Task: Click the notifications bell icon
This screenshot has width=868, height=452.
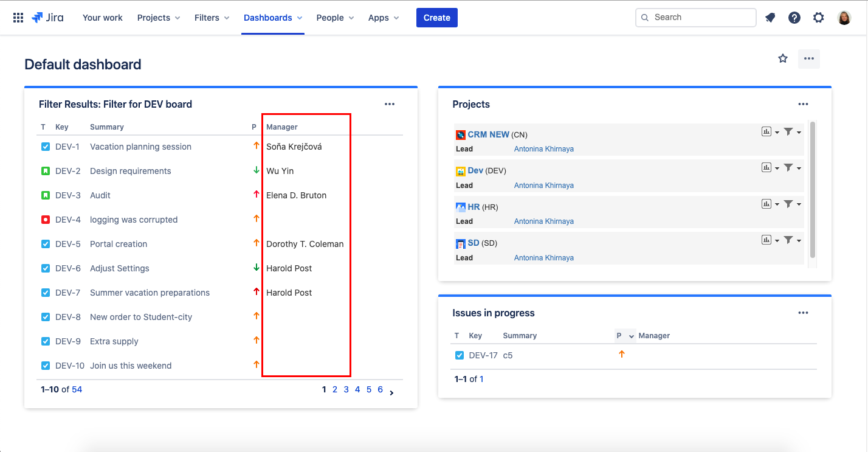Action: [x=770, y=18]
